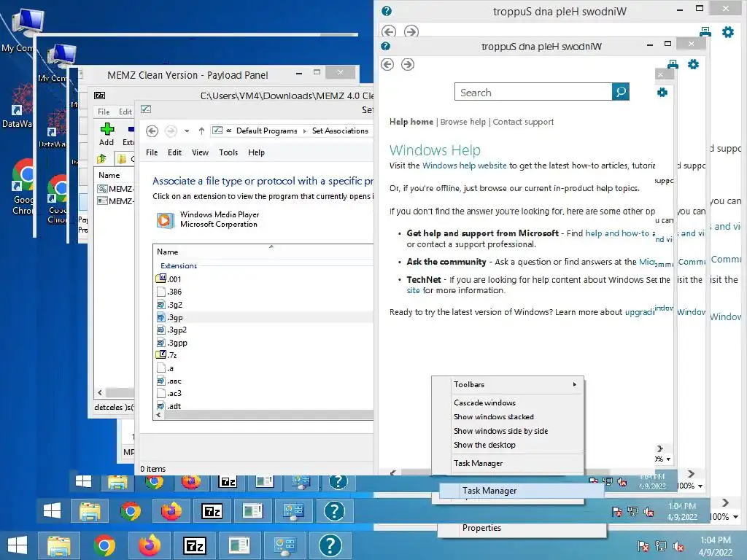Click the magnifier search button in Help
747x560 pixels.
pyautogui.click(x=621, y=92)
